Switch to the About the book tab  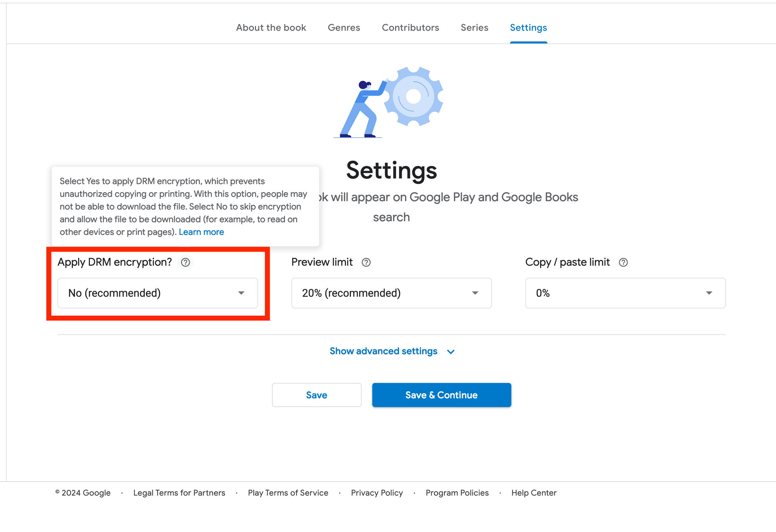[271, 27]
